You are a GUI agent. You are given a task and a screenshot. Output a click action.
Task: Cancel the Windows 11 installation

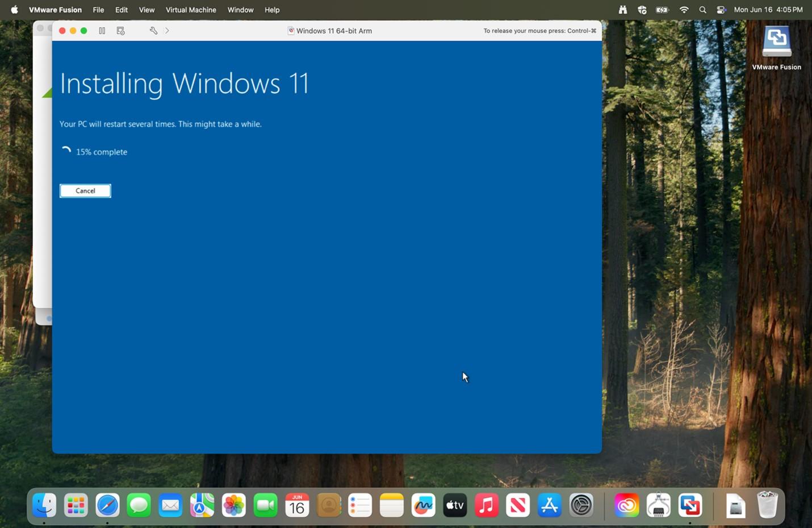coord(85,191)
